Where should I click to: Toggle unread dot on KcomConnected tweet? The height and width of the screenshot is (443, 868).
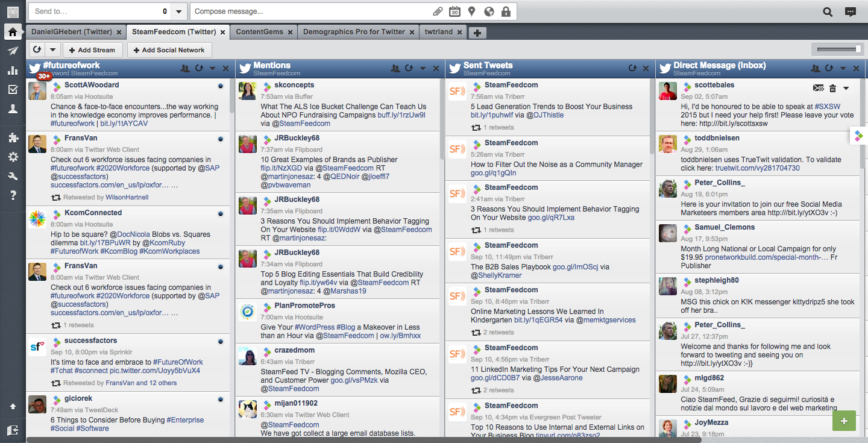221,214
